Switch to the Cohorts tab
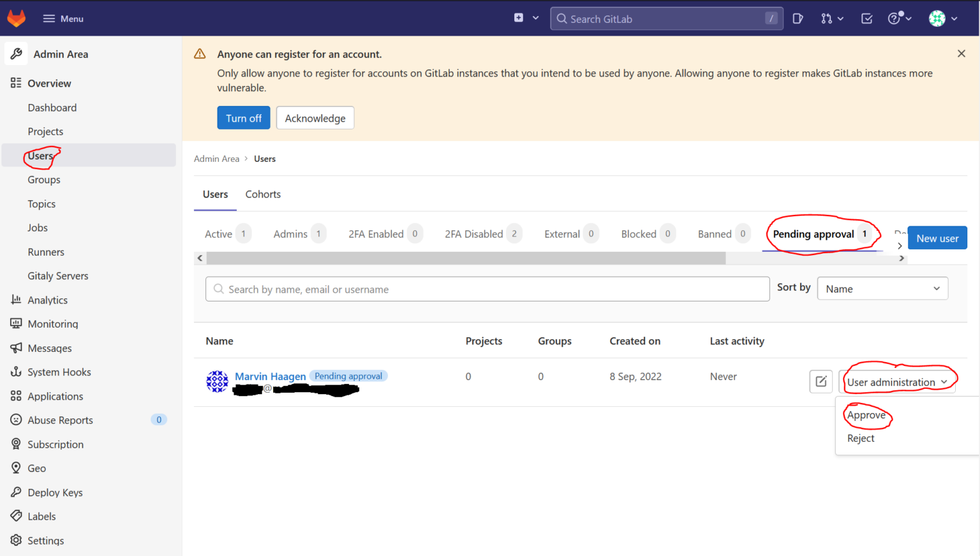Viewport: 980px width, 556px height. click(x=263, y=194)
